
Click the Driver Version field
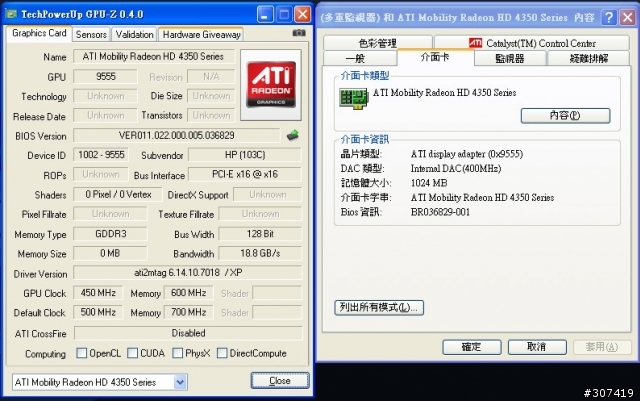tap(187, 273)
